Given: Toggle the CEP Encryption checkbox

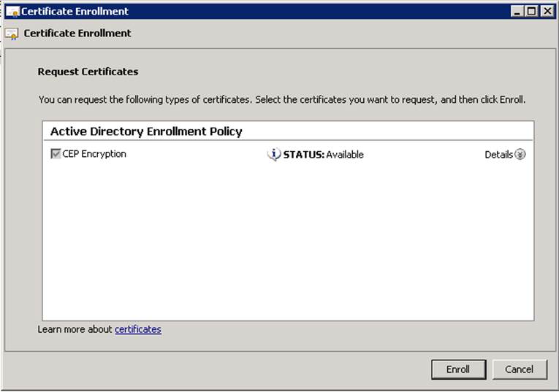Looking at the screenshot, I should coord(56,154).
